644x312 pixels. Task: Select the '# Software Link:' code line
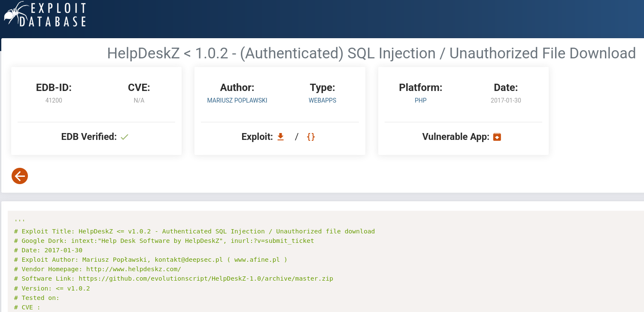coord(173,279)
